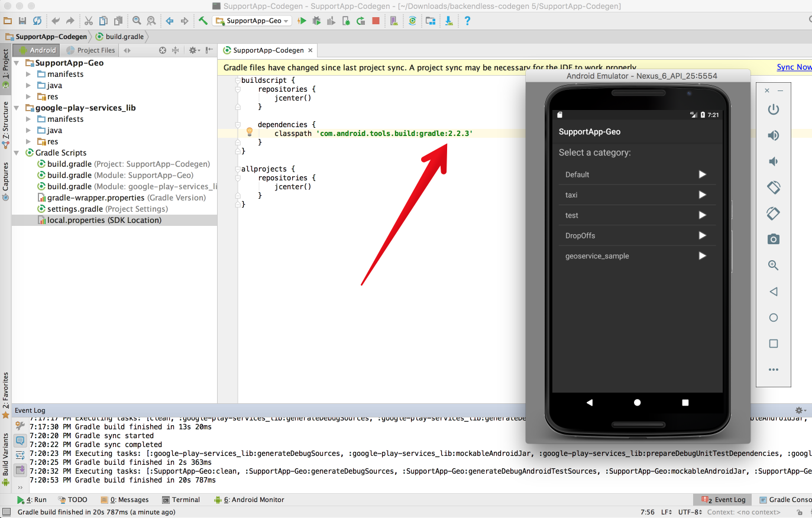
Task: Tap the emulator Home navigation button
Action: coord(637,403)
